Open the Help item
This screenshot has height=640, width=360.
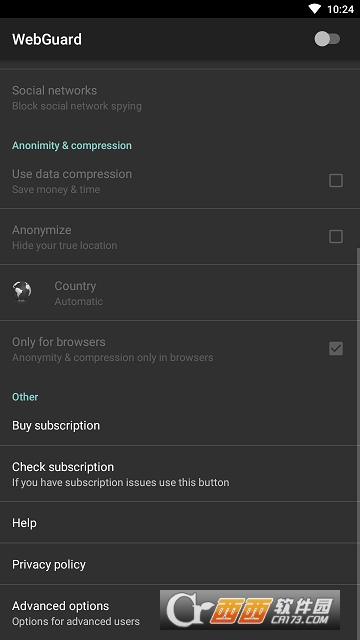click(x=180, y=522)
